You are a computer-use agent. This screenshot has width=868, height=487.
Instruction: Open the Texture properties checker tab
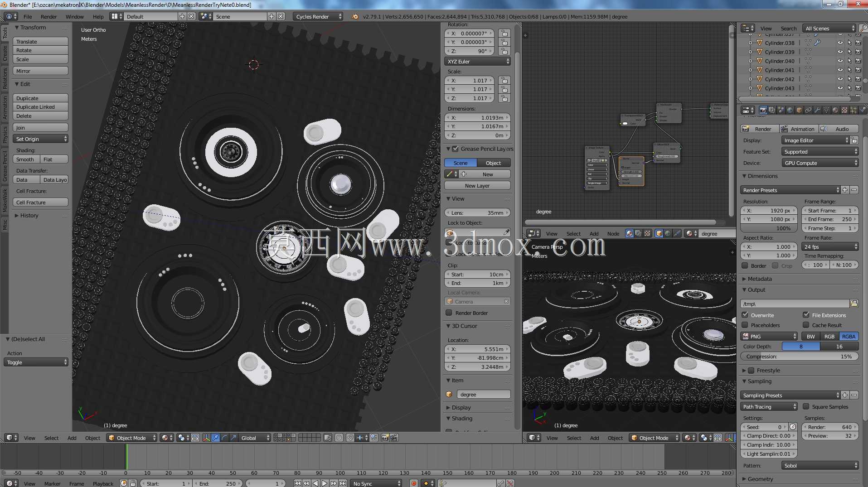(x=844, y=110)
